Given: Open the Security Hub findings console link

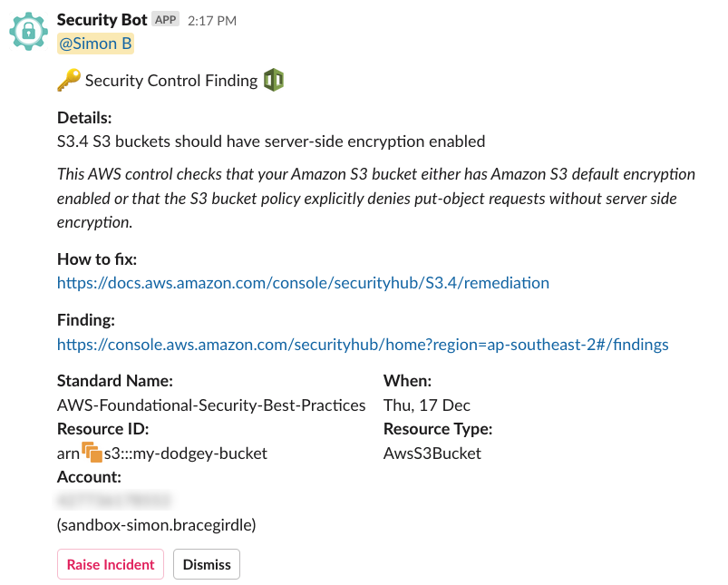Looking at the screenshot, I should pyautogui.click(x=363, y=345).
